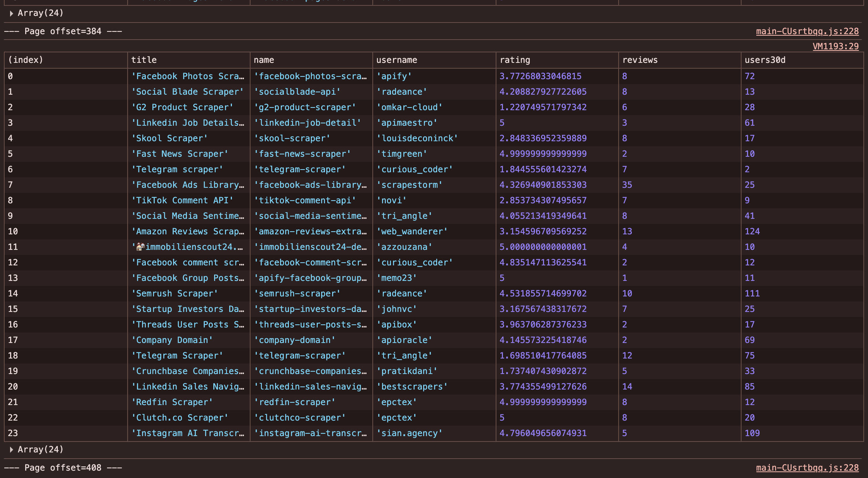Screen dimensions: 868x478
Task: Select the 'omkar-cloud' username cell
Action: (434, 107)
